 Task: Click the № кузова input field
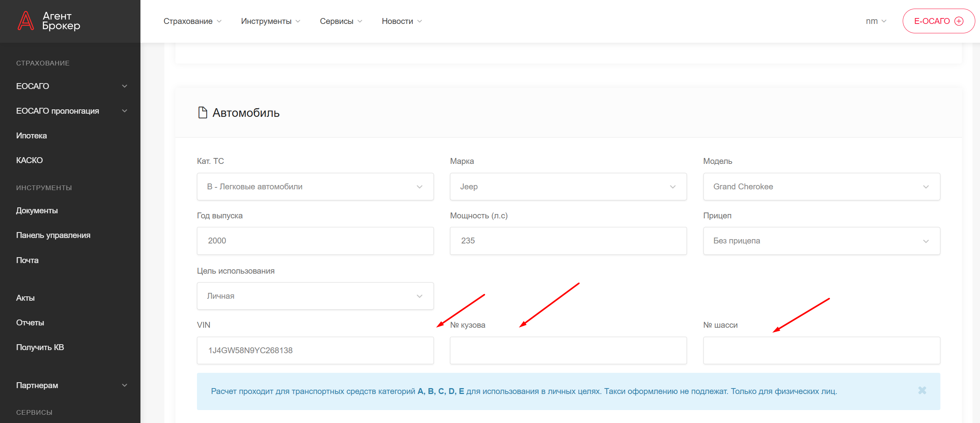click(568, 350)
